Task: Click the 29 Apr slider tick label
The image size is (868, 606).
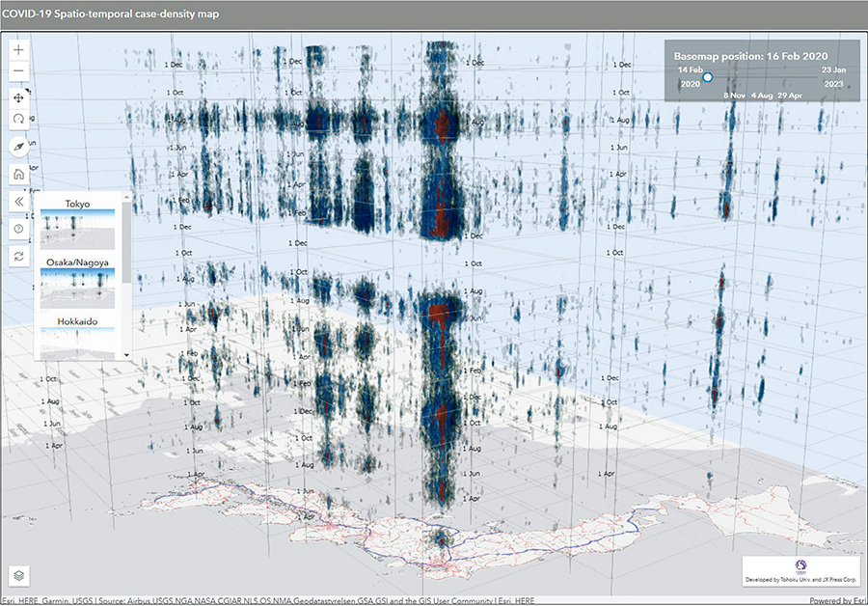Action: tap(790, 96)
